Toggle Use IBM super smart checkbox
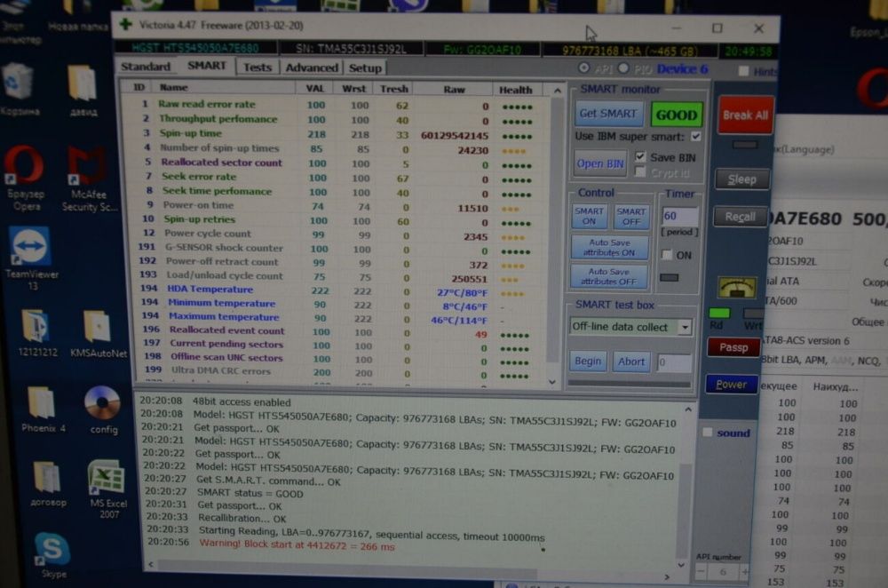 pos(696,137)
